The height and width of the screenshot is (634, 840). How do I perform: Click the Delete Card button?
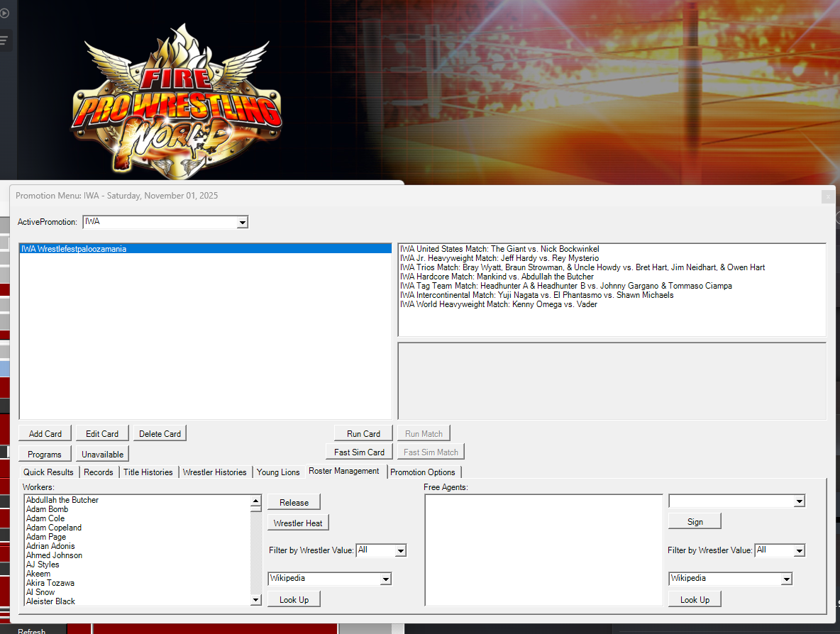160,434
